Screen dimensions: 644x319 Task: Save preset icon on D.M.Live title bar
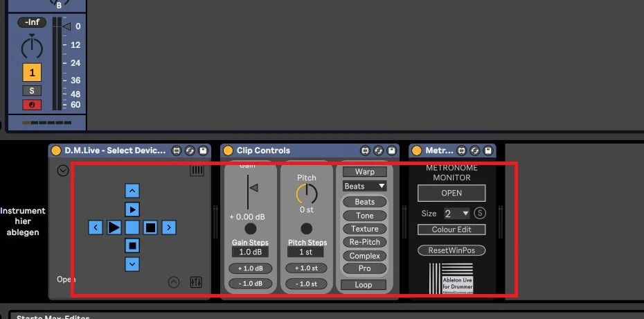click(203, 150)
